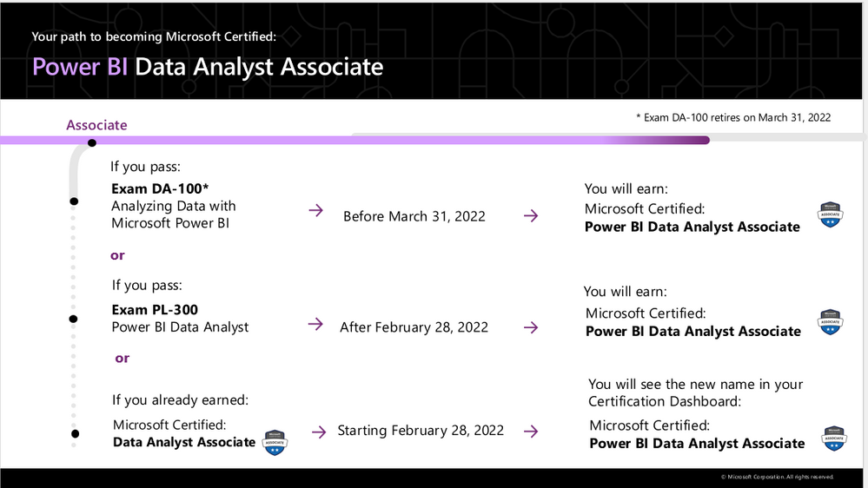The width and height of the screenshot is (868, 488).
Task: Click the arrow right of 'Before March 31, 2022'
Action: tap(530, 215)
